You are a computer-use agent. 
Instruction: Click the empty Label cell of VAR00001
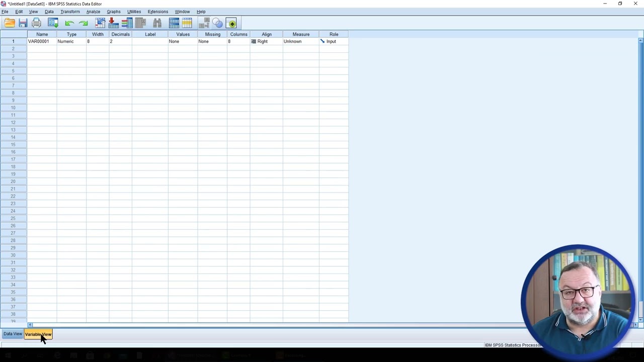(150, 41)
